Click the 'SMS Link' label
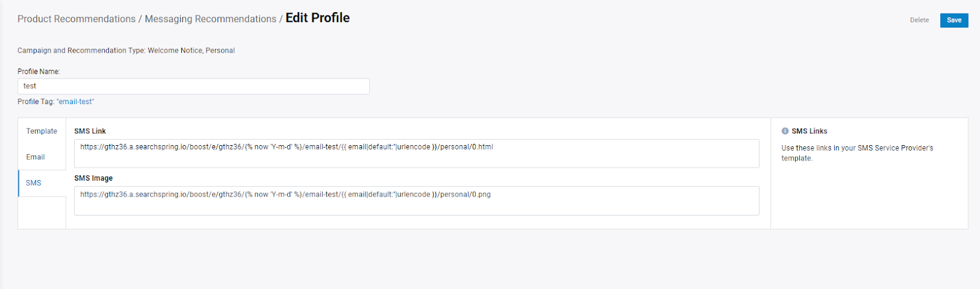 click(x=90, y=131)
